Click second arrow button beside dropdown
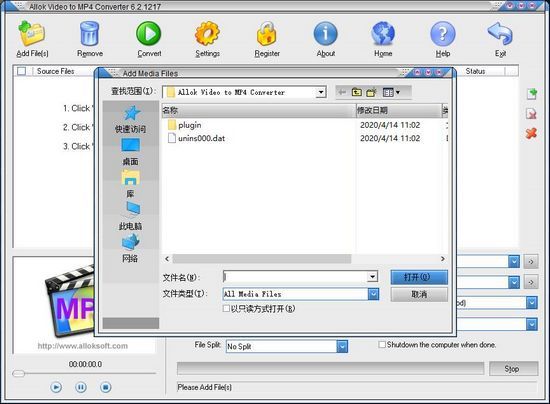550x404 pixels. (531, 282)
